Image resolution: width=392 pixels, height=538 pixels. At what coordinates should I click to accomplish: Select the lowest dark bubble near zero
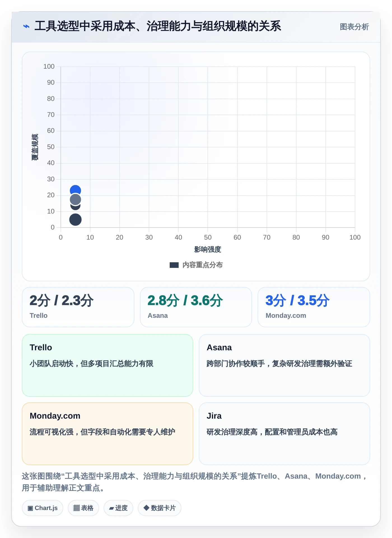(x=75, y=220)
